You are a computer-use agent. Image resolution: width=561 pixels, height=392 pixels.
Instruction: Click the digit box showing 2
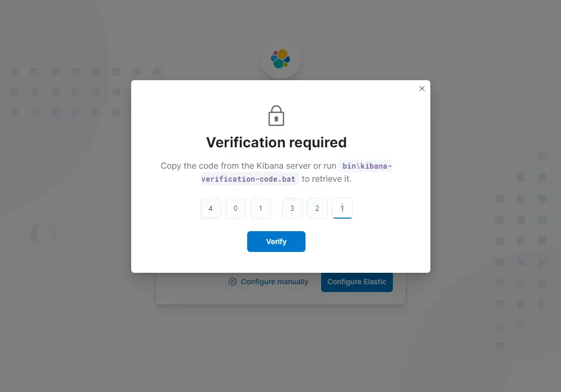point(317,208)
